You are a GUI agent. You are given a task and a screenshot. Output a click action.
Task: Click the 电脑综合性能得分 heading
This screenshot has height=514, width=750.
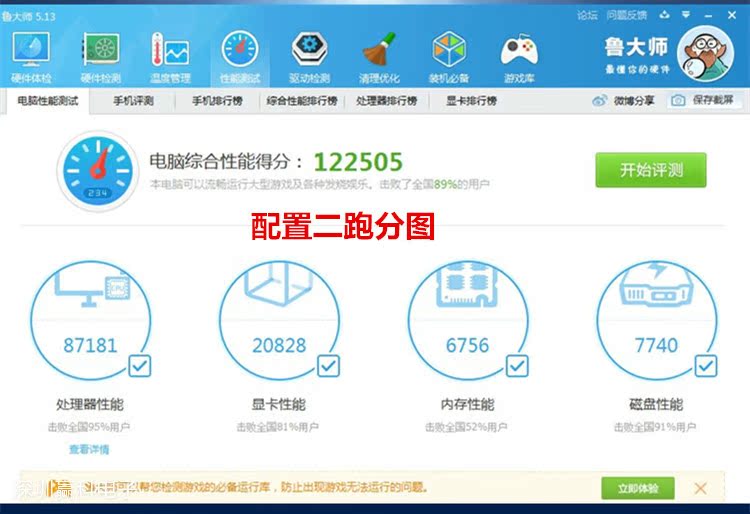pos(226,162)
